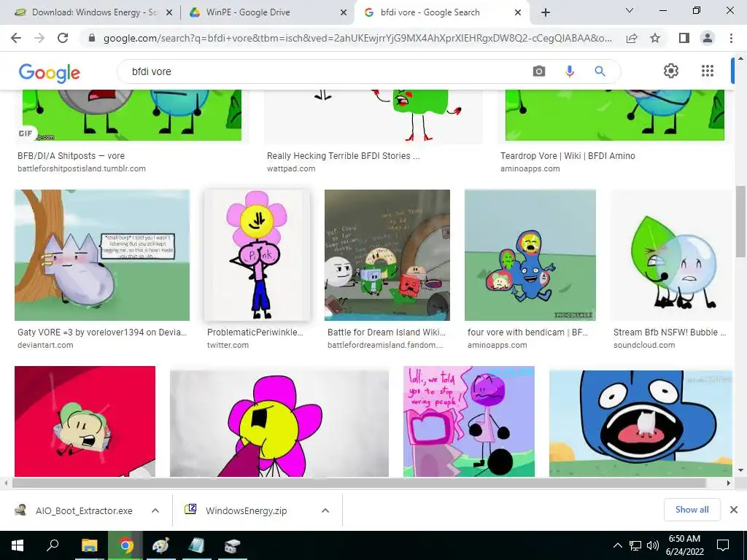Open Really Hecking Terrible BFDI Stories result
The width and height of the screenshot is (747, 560).
pyautogui.click(x=343, y=156)
